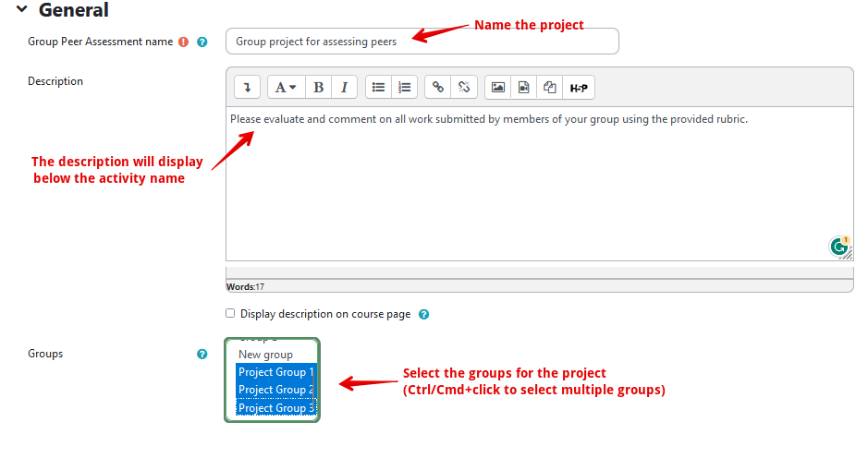Click the Grammarly icon in the description box
868x458 pixels.
[838, 247]
